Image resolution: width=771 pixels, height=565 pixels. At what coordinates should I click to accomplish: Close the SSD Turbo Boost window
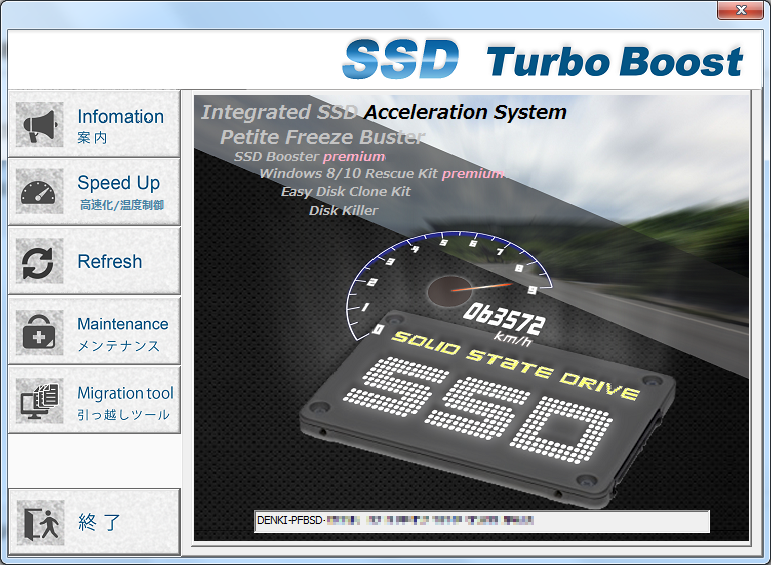(739, 10)
